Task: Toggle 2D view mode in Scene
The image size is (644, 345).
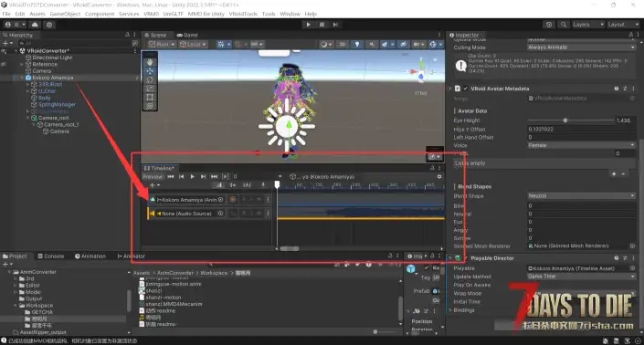Action: click(x=343, y=45)
